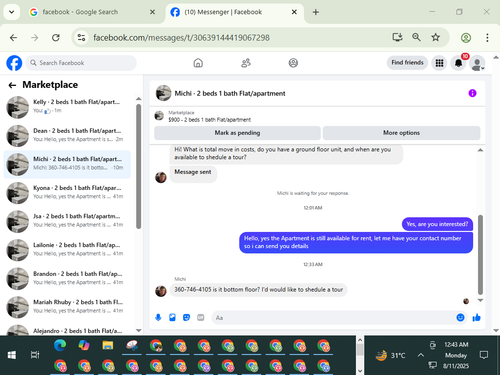Click the Aa message input field
The height and width of the screenshot is (375, 500).
tap(333, 318)
